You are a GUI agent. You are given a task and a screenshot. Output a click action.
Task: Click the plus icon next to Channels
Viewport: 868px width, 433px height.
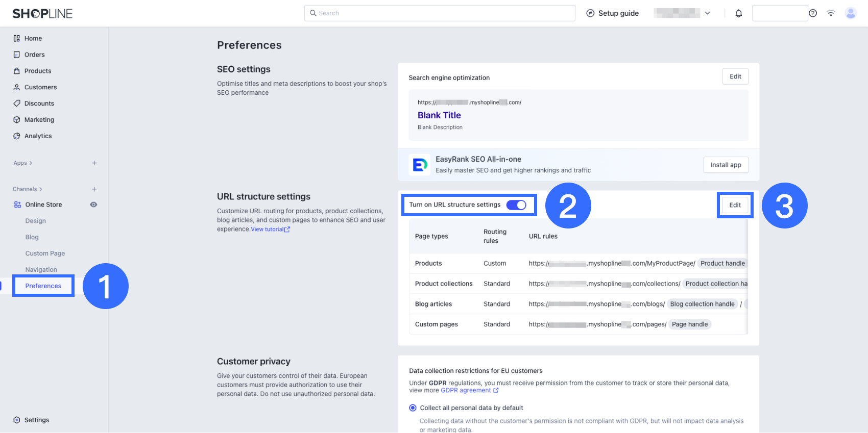(x=94, y=189)
